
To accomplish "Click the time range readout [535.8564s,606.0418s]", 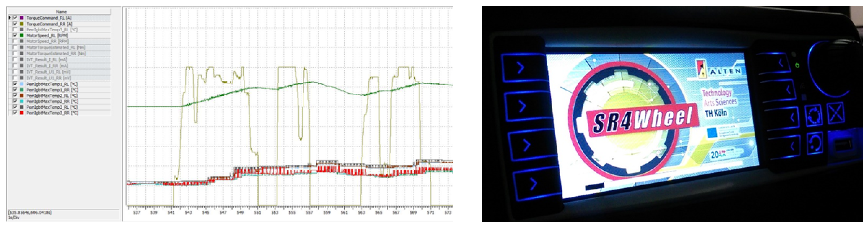I will [30, 213].
